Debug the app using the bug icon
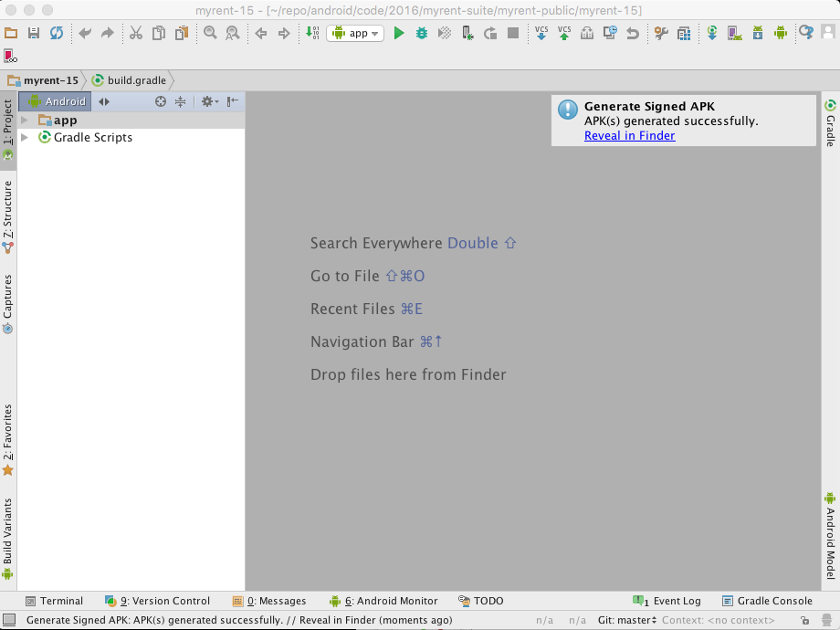Screen dimensions: 840x630 [x=421, y=33]
